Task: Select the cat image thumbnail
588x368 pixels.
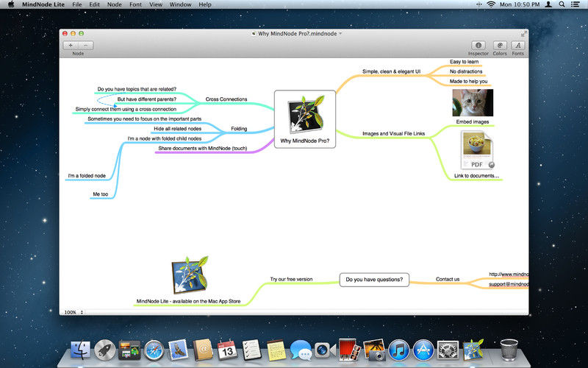Action: (x=473, y=102)
